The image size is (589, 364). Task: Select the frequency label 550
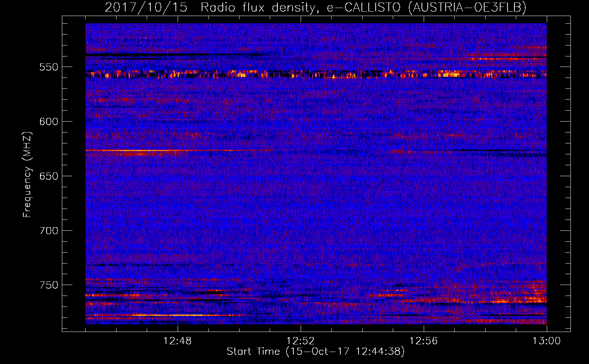[49, 67]
